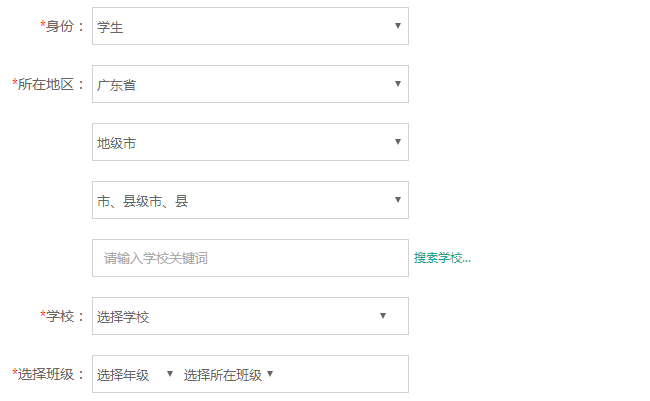Click the arrow of 市、县级市、县 dropdown
Screen dimensions: 650x401
[397, 200]
